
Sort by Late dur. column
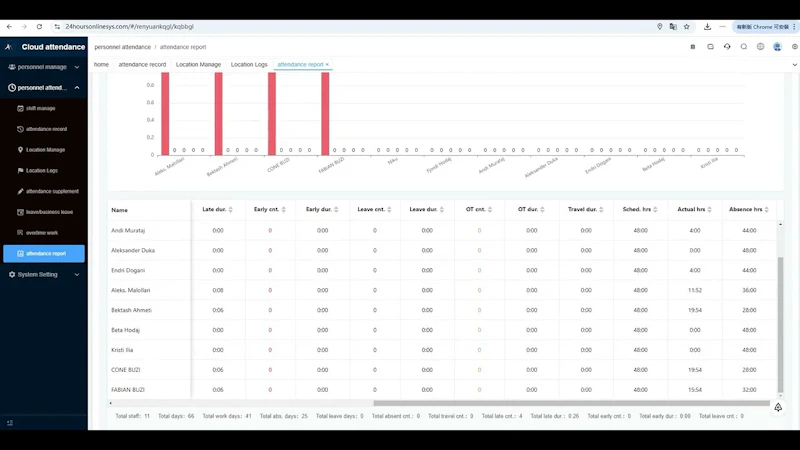tap(231, 210)
